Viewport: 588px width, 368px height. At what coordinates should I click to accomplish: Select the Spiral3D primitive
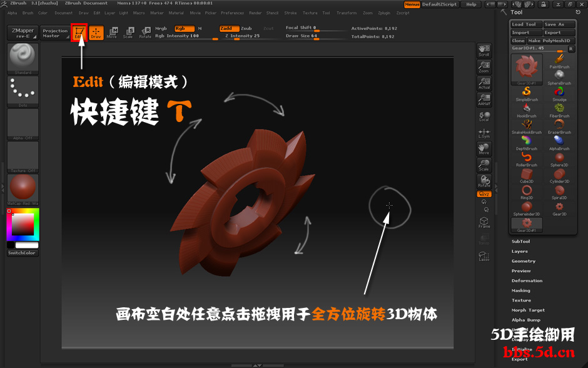tap(559, 192)
